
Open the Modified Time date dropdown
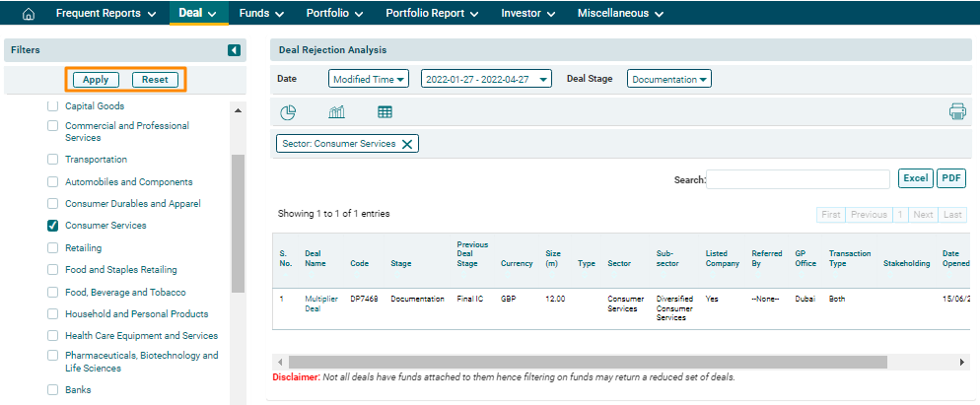point(368,79)
